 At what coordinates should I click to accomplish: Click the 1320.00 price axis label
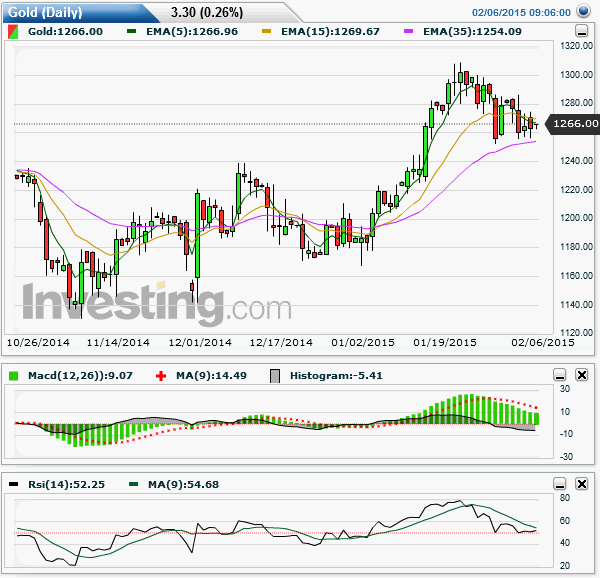coord(576,46)
